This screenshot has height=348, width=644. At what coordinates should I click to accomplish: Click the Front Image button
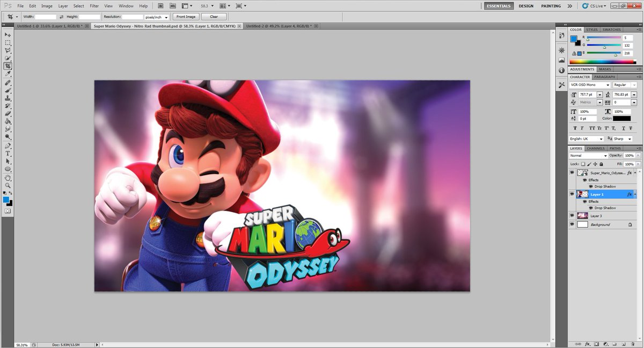[x=186, y=17]
